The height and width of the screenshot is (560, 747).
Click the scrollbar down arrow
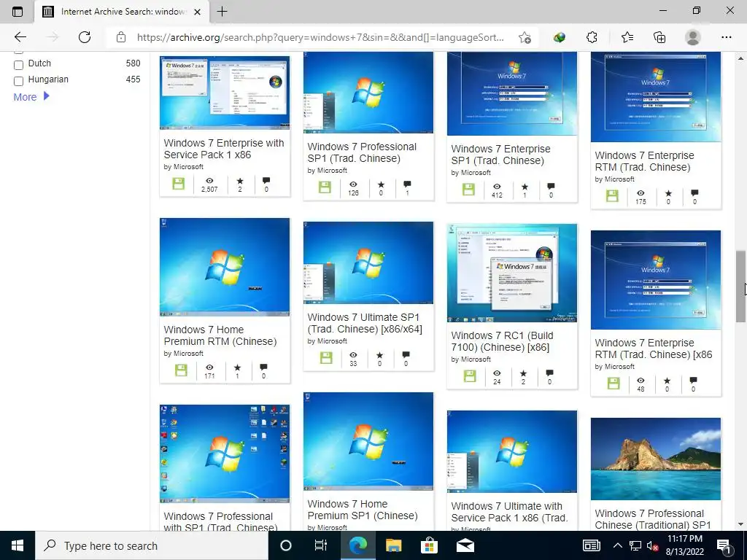click(x=740, y=524)
